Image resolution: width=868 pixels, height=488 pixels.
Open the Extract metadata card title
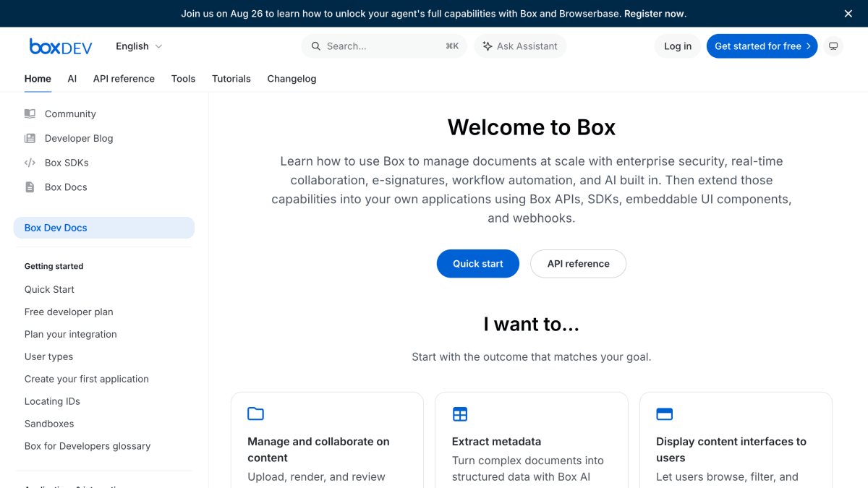tap(496, 442)
